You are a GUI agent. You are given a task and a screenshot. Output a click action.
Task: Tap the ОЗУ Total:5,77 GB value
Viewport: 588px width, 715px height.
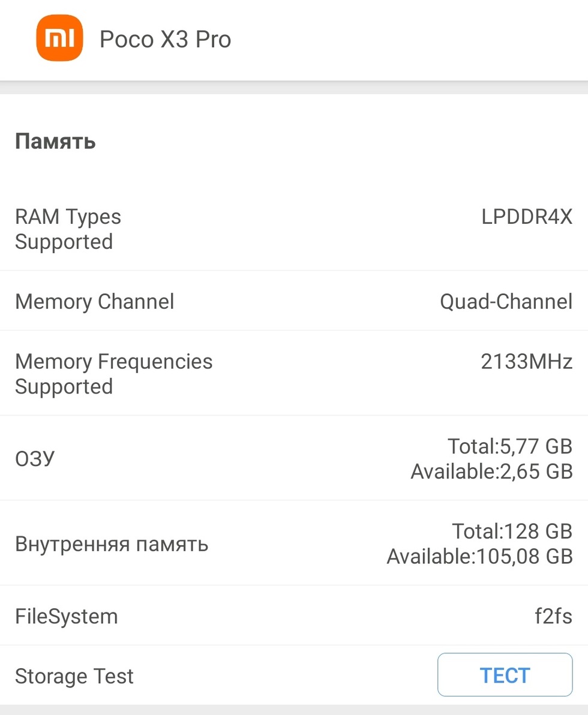point(509,446)
